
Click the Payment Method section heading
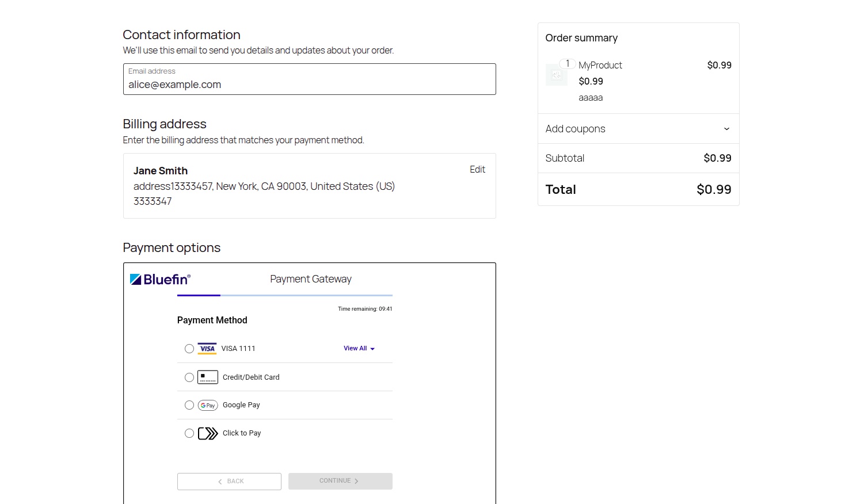point(212,320)
